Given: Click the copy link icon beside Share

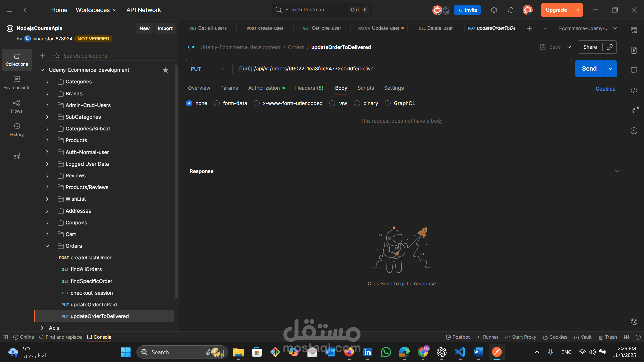Looking at the screenshot, I should pyautogui.click(x=609, y=47).
